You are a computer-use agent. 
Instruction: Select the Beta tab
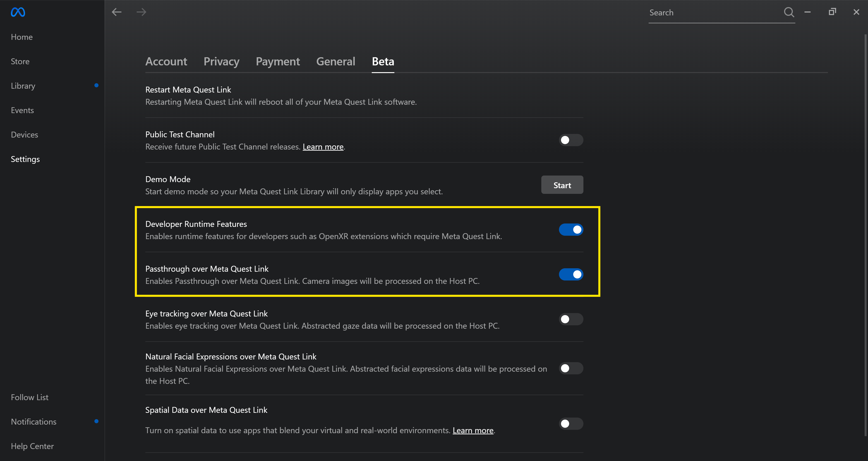[383, 61]
